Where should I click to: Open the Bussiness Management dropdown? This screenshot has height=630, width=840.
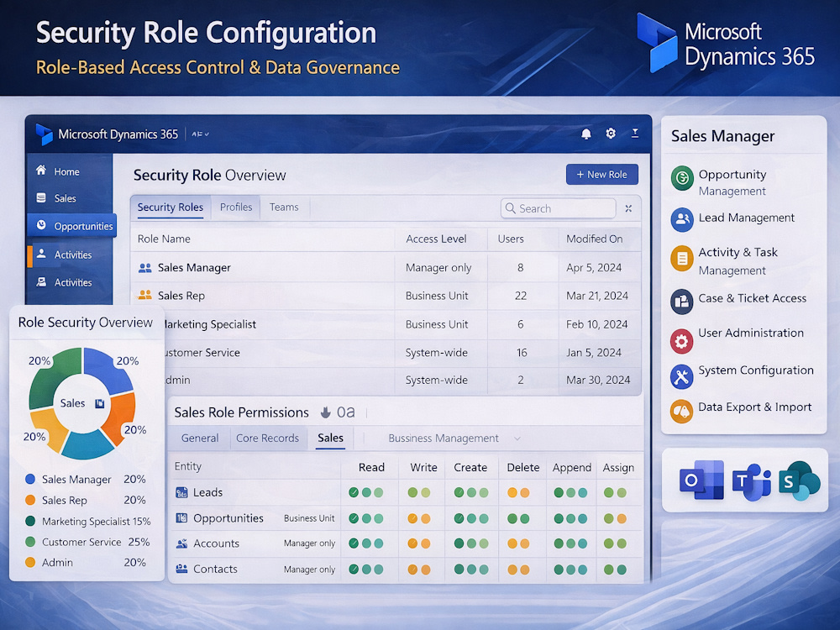click(454, 438)
